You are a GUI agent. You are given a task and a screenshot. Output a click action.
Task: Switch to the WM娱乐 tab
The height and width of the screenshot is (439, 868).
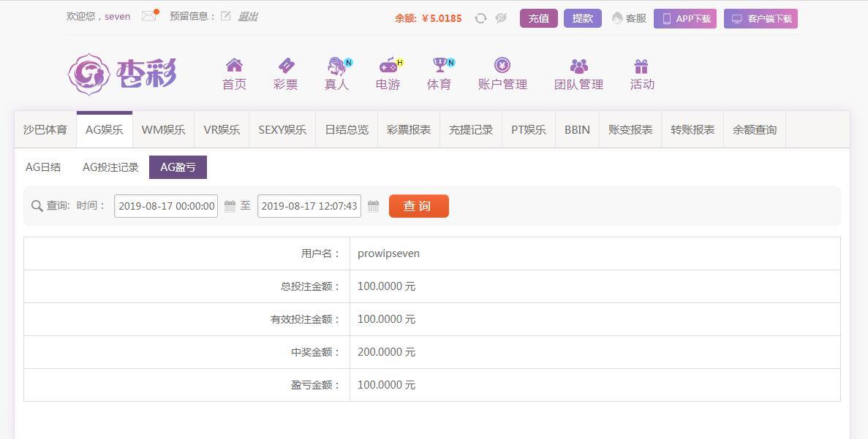tap(163, 130)
